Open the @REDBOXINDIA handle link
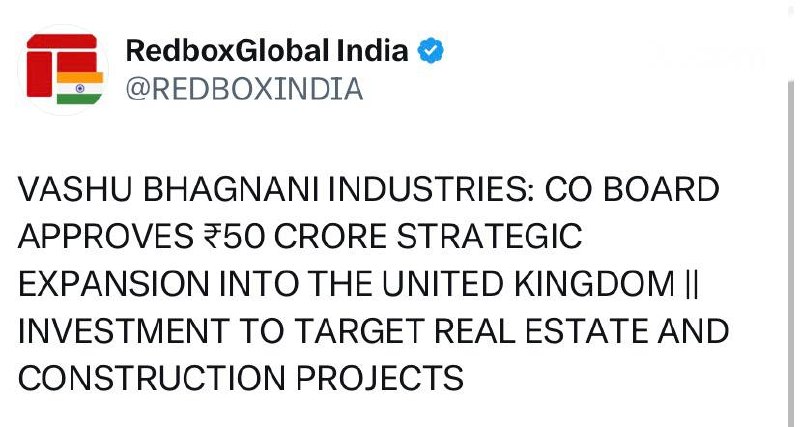800x427 pixels. tap(244, 89)
